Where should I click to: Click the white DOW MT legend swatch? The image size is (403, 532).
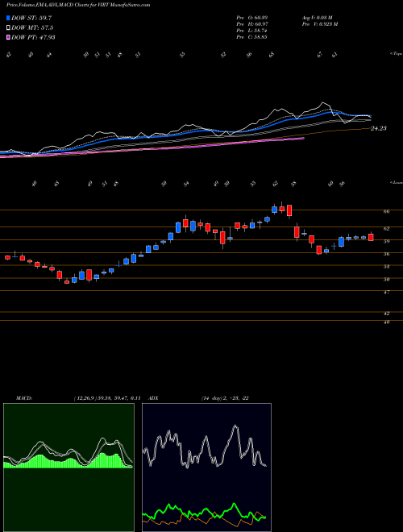(8, 28)
